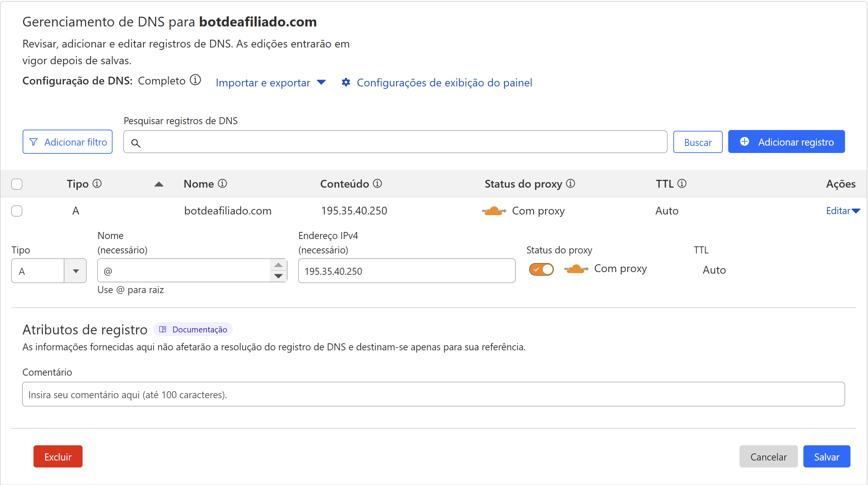Click the 195.35.40.250 cell in the table row
This screenshot has height=485, width=868.
point(354,211)
